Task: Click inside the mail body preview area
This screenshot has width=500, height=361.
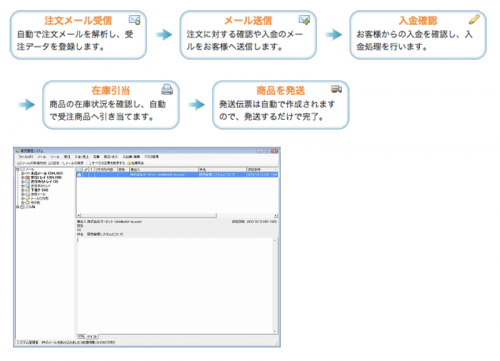Action: [x=175, y=285]
